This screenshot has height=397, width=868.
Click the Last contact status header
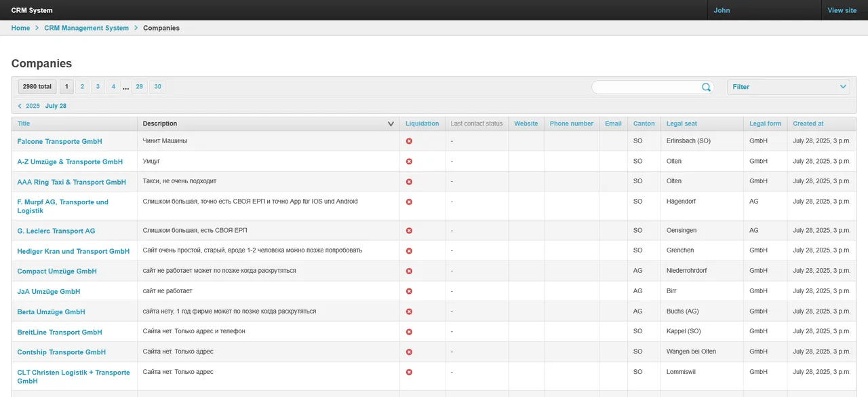point(477,124)
